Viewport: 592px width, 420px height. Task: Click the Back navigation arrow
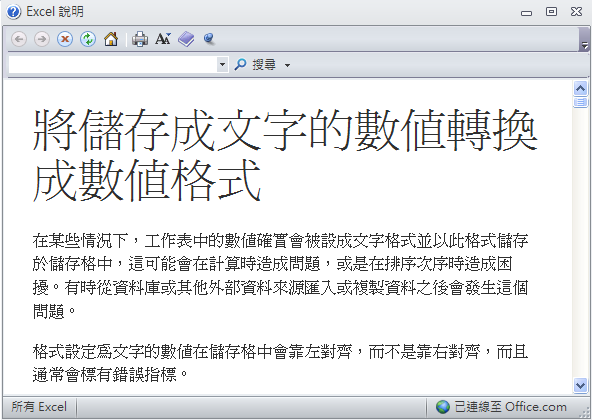point(19,39)
